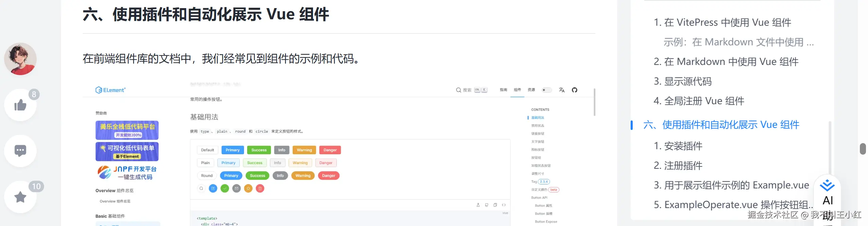Click the '六、使用插件和自动化展示 Vue 组件' outline heading

(721, 125)
